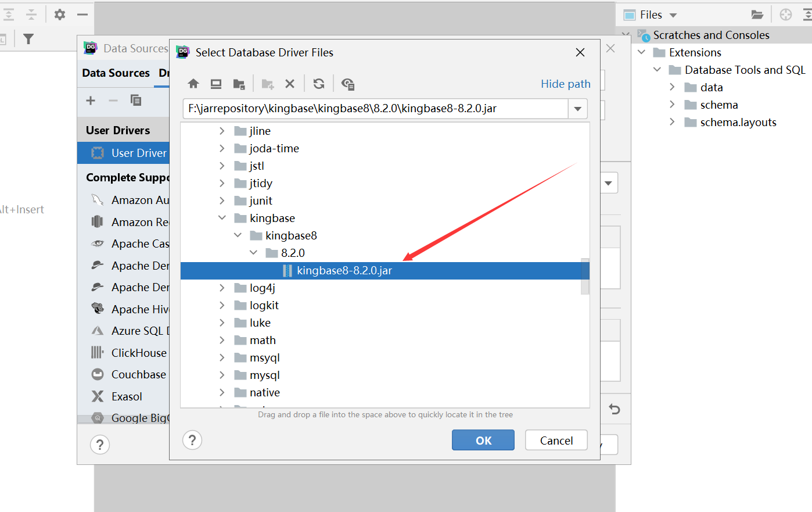Viewport: 812px width, 512px height.
Task: Expand the joda-time folder
Action: (222, 148)
